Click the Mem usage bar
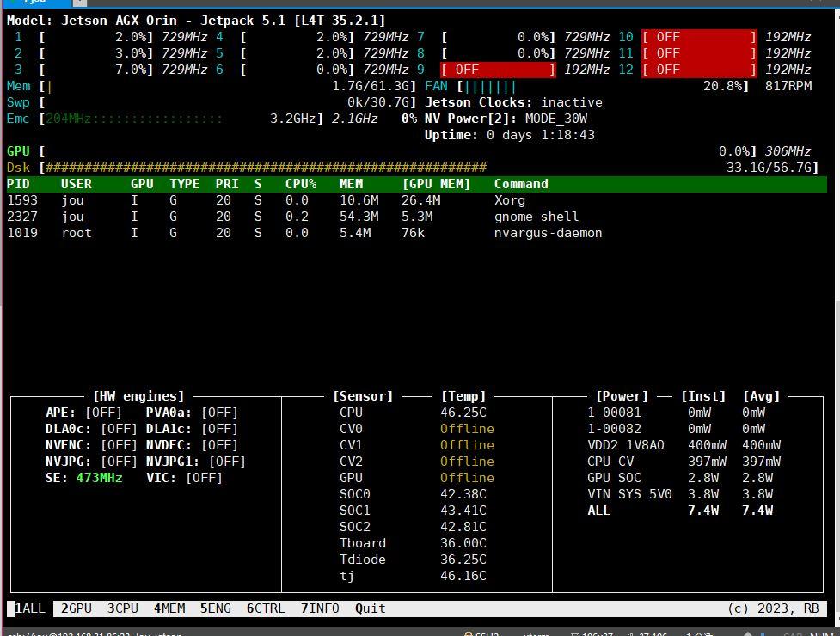 [x=227, y=86]
